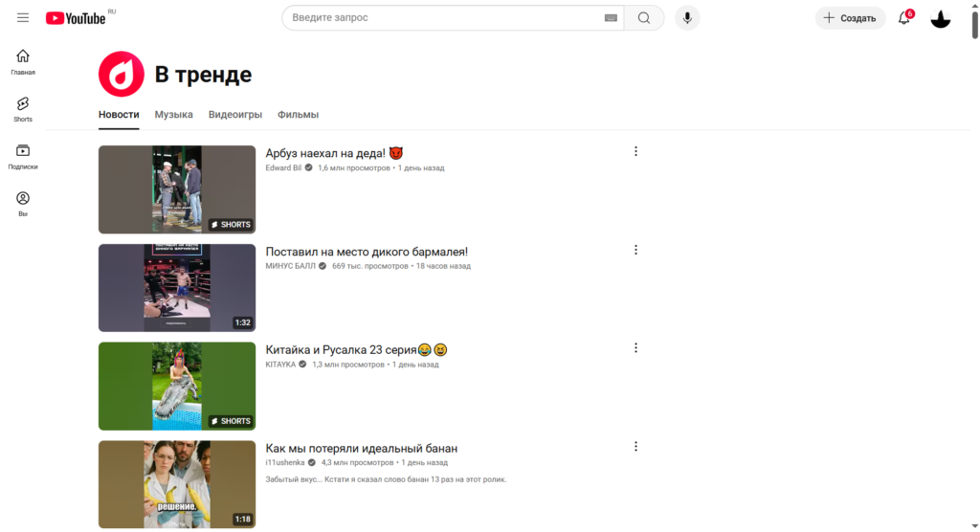Viewport: 980px width, 532px height.
Task: Click Создать button
Action: (x=850, y=18)
